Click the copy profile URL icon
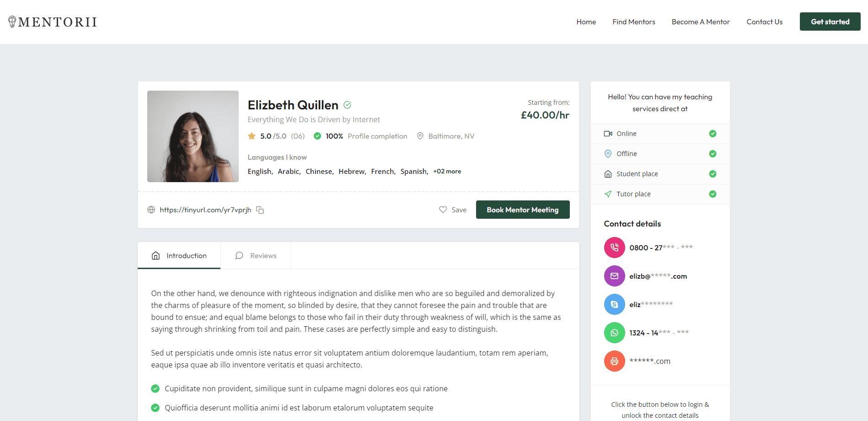 click(260, 210)
